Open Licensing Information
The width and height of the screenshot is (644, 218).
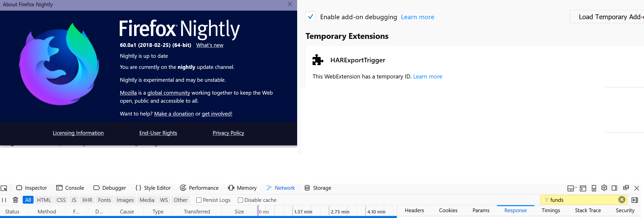tap(78, 133)
